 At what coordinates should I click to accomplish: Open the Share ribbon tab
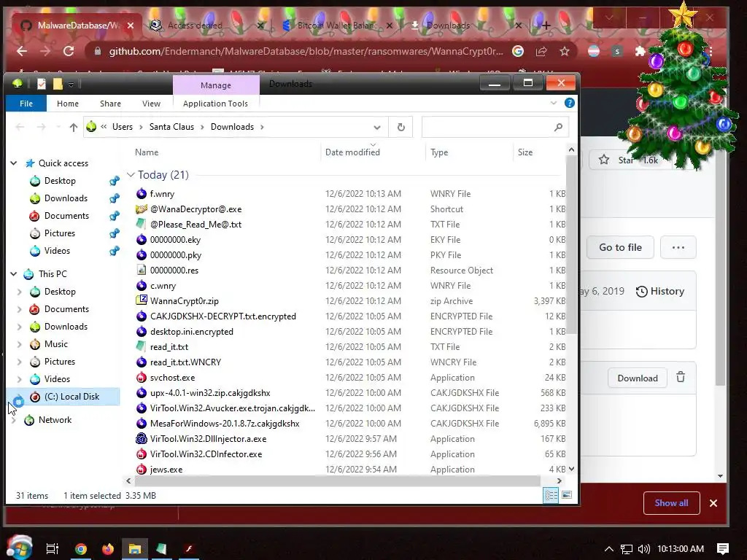click(111, 104)
